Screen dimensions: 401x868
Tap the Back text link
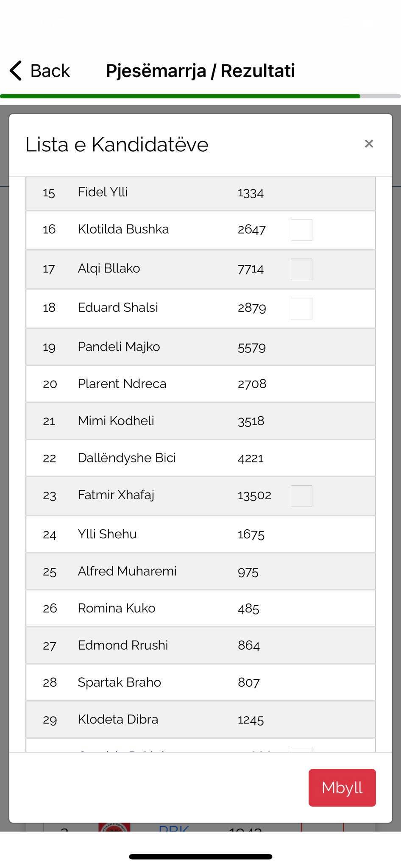point(50,70)
